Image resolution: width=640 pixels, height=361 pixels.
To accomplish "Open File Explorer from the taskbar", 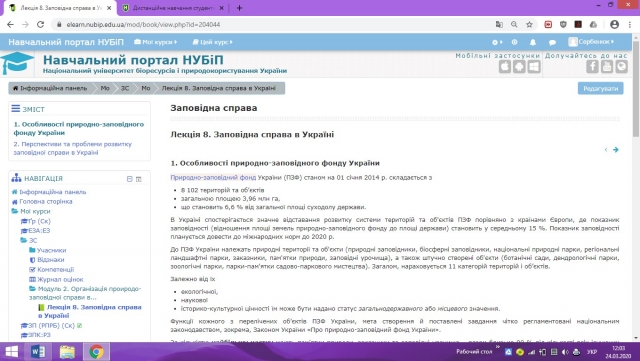I will pos(67,352).
